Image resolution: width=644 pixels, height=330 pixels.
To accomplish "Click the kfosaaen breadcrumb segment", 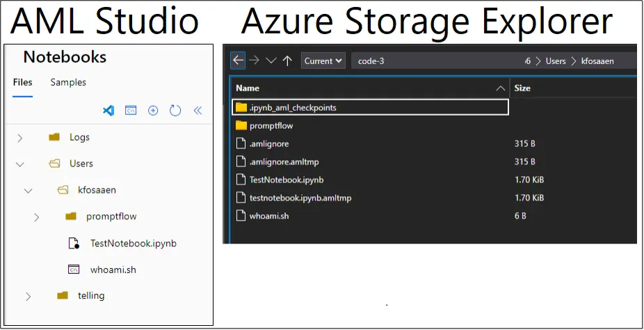I will click(597, 61).
